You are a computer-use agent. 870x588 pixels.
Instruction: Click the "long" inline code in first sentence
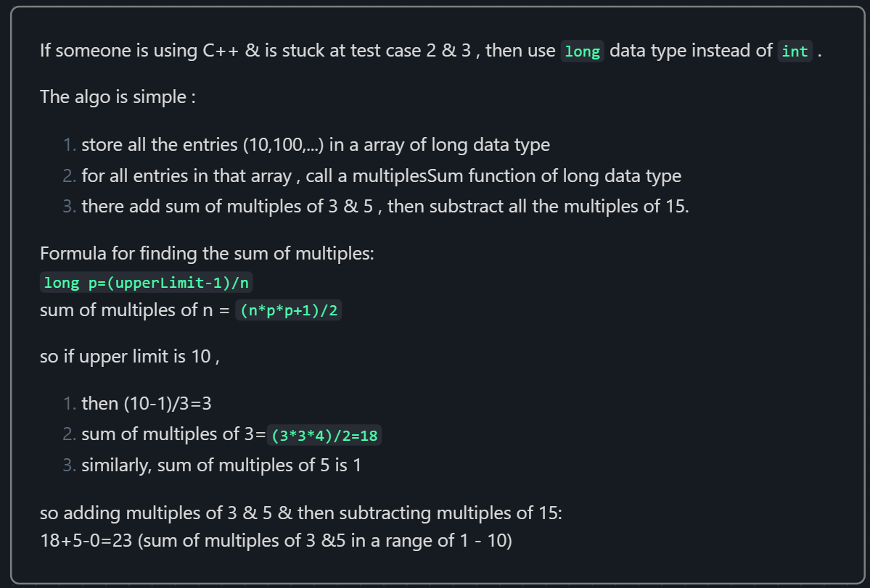coord(582,51)
